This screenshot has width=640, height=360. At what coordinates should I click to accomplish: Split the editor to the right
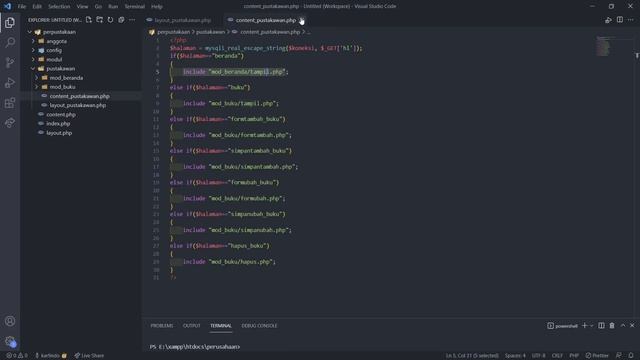[x=620, y=20]
